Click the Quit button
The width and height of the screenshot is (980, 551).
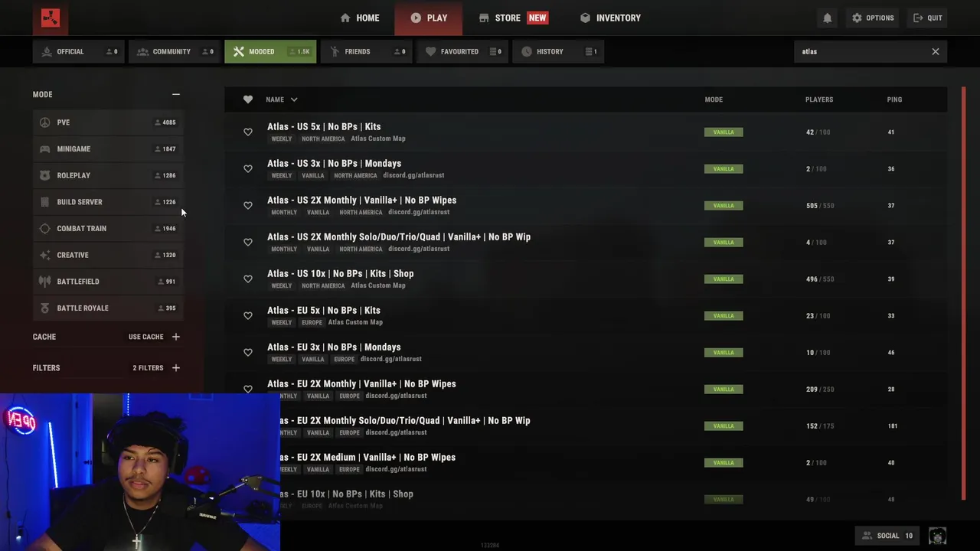click(x=927, y=18)
